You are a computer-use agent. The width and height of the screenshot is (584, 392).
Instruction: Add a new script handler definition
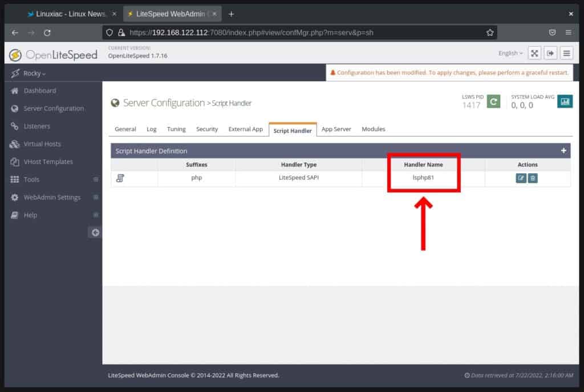coord(563,150)
